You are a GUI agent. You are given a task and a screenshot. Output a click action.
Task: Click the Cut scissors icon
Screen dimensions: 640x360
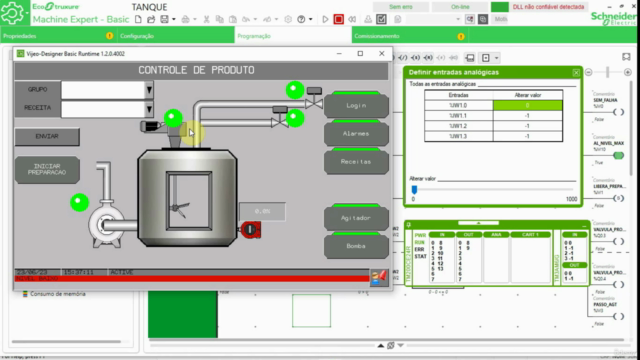click(207, 19)
